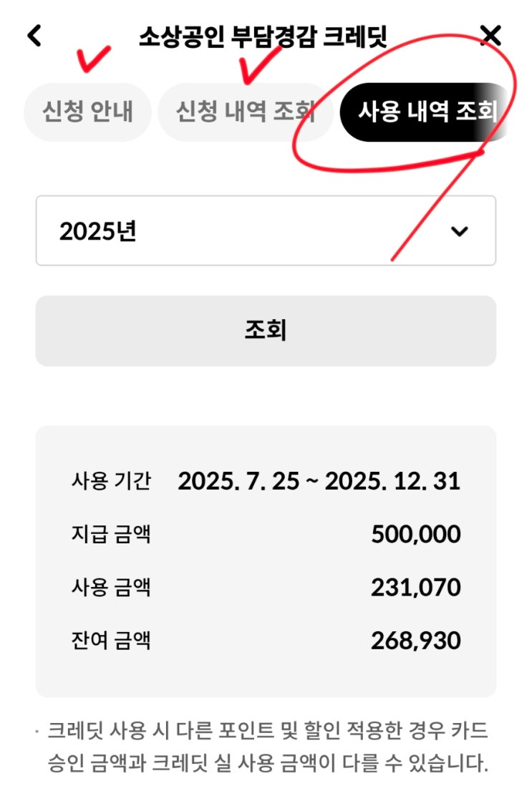The image size is (532, 791).
Task: Open the 2025년 year dropdown
Action: pos(266,230)
